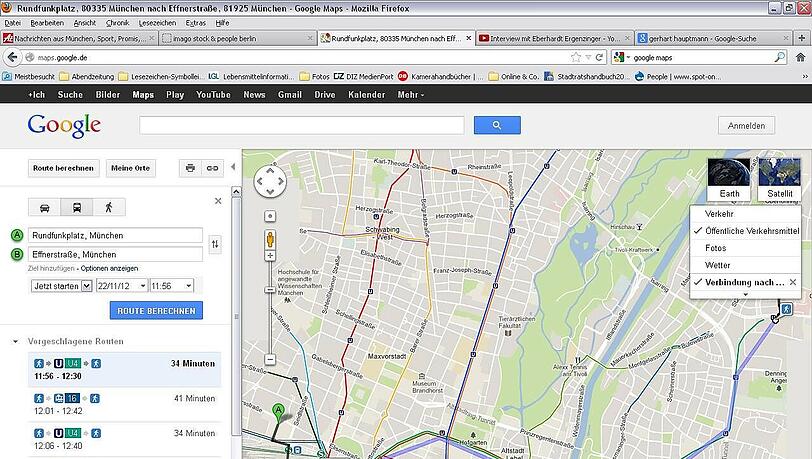Click the Google Maps search input box

[x=301, y=125]
